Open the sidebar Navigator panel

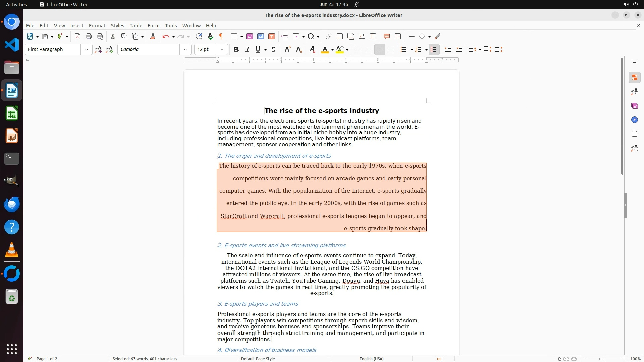(x=634, y=120)
